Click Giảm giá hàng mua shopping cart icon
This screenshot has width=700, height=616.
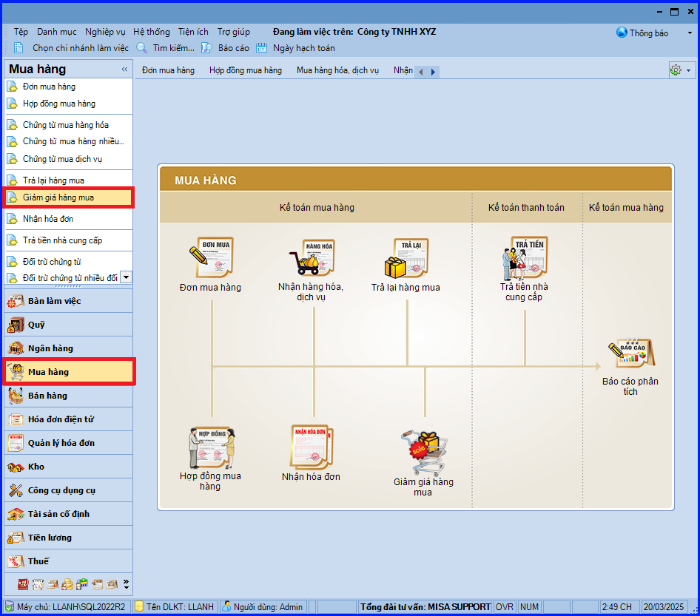pyautogui.click(x=423, y=453)
